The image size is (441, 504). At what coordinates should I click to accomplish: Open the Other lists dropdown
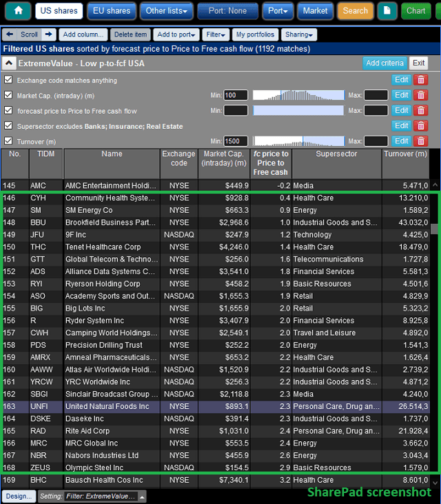coord(167,10)
